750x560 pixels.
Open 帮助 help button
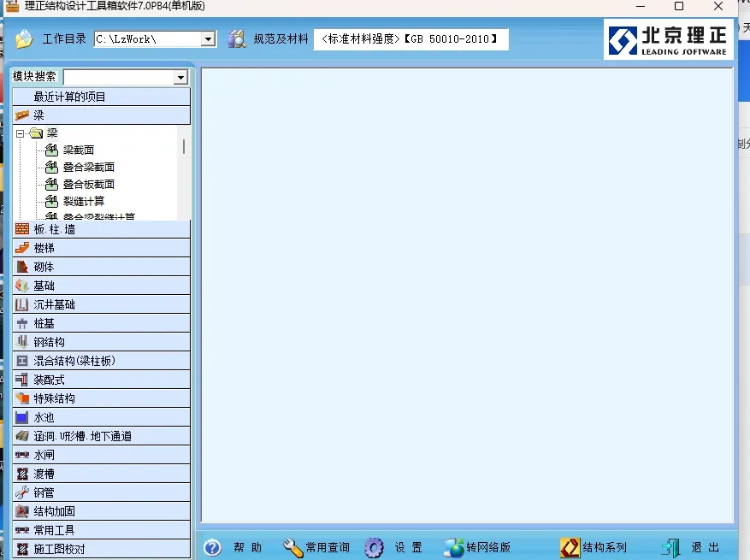click(233, 547)
